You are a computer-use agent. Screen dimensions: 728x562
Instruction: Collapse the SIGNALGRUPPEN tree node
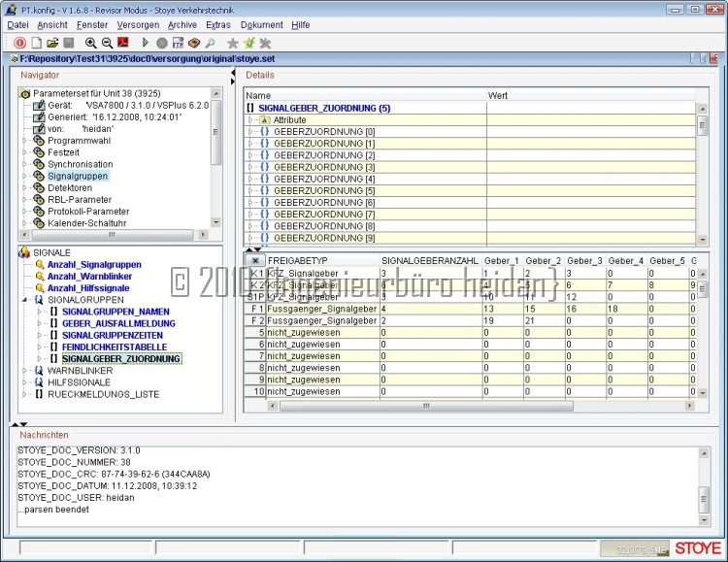(25, 300)
